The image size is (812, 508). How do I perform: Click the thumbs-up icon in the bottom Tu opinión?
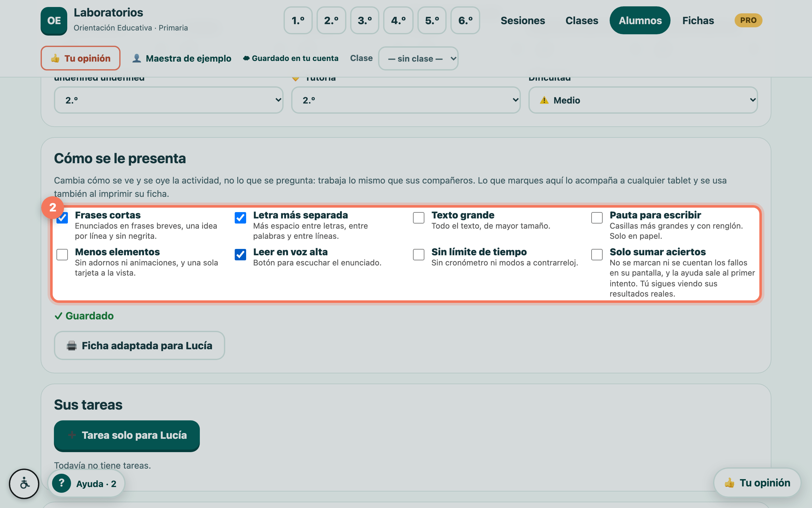pyautogui.click(x=730, y=483)
